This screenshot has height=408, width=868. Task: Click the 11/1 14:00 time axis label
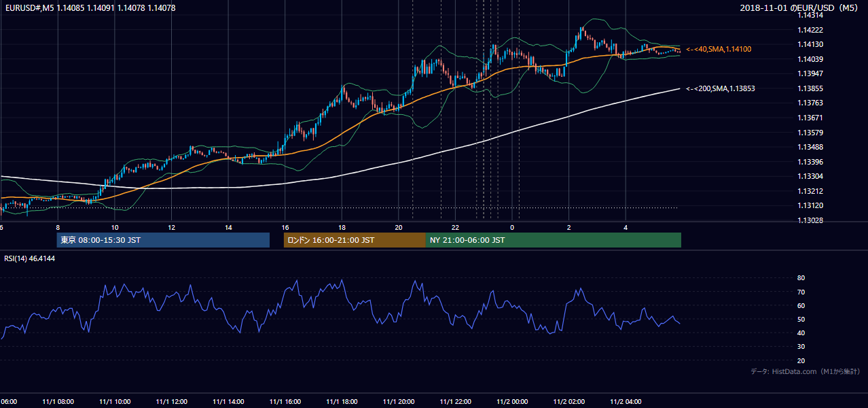(228, 401)
